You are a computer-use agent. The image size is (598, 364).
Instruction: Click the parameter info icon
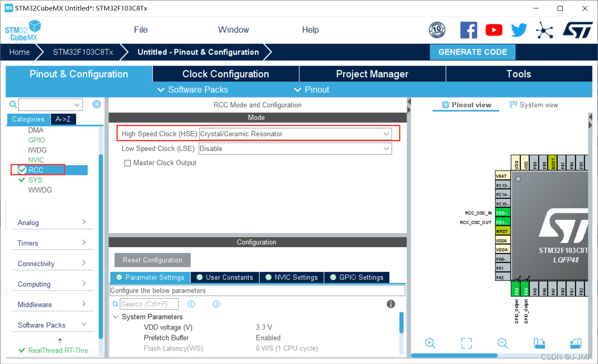(391, 304)
